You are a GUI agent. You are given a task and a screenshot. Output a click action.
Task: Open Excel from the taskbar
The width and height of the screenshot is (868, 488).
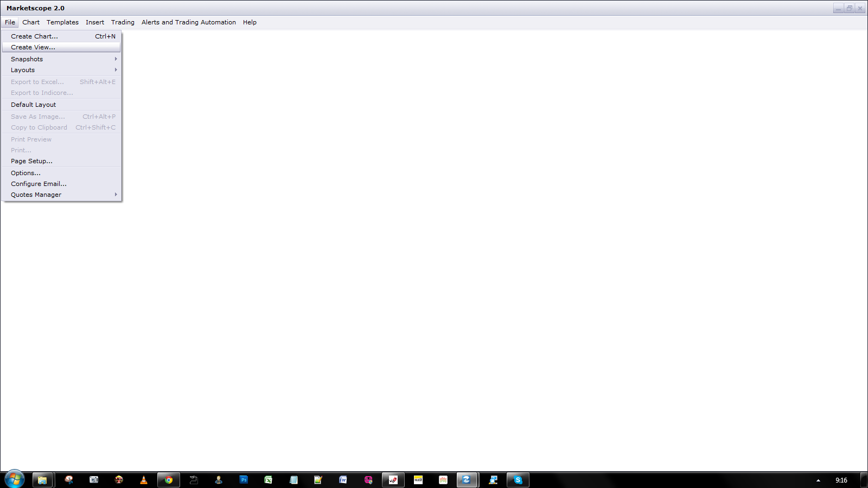click(269, 480)
